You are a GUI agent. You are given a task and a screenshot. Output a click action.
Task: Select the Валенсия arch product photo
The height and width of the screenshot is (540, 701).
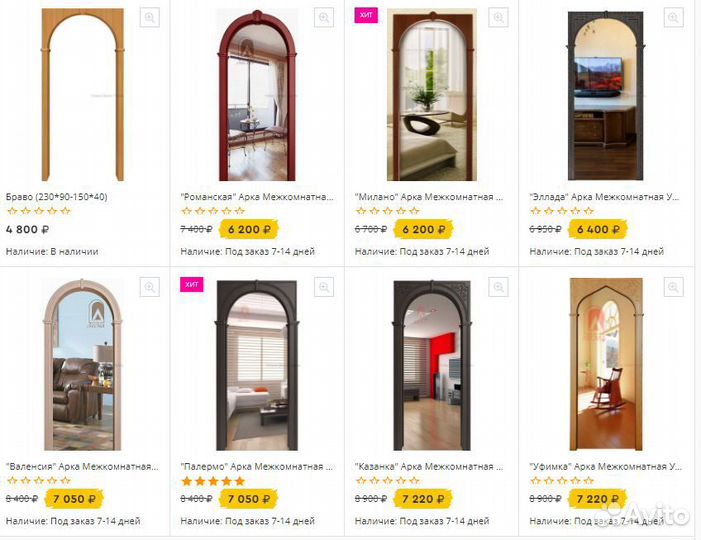tap(83, 364)
